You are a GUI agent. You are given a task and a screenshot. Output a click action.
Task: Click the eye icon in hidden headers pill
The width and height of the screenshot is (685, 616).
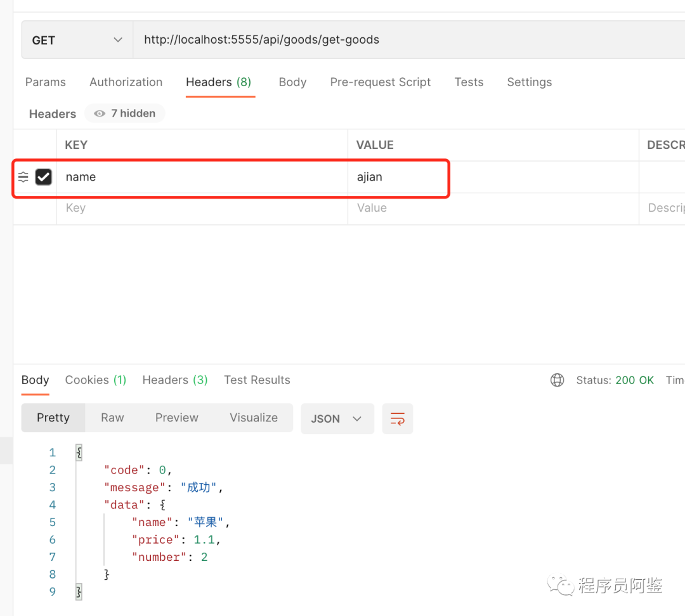pos(100,113)
